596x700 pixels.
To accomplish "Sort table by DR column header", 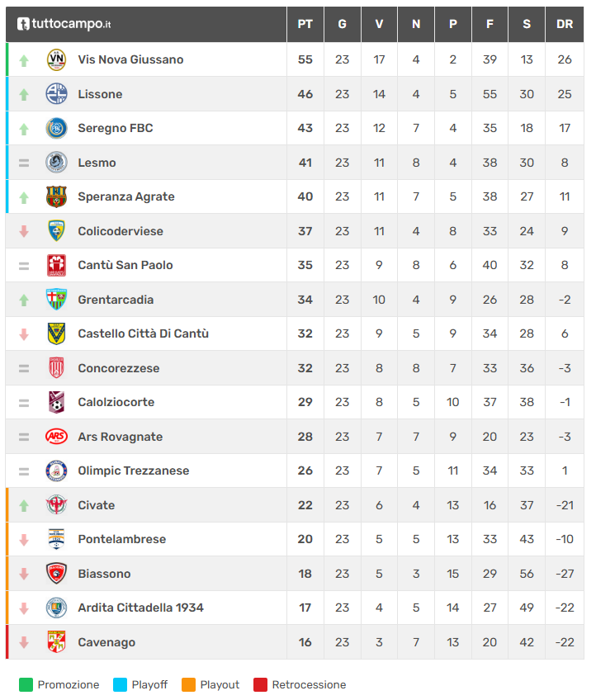I will click(565, 24).
